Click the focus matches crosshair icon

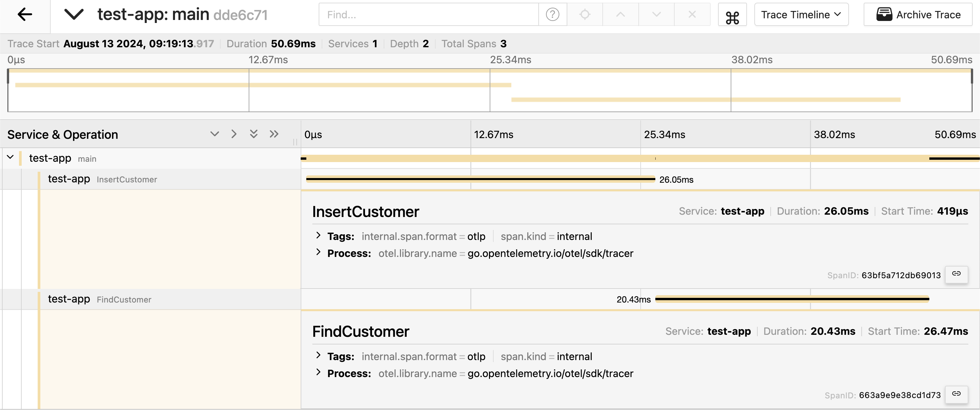tap(585, 15)
